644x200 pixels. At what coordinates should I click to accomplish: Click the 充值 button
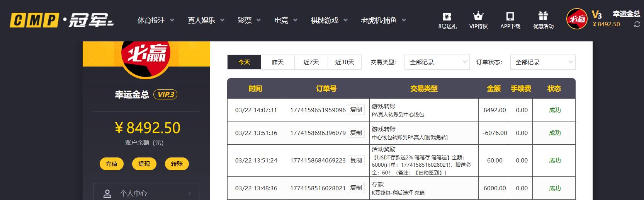(112, 164)
